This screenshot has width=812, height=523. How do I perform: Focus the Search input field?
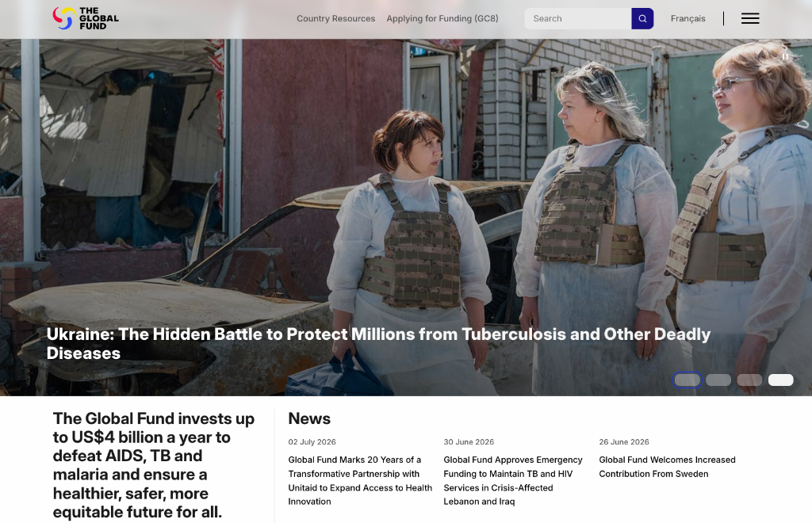(578, 19)
